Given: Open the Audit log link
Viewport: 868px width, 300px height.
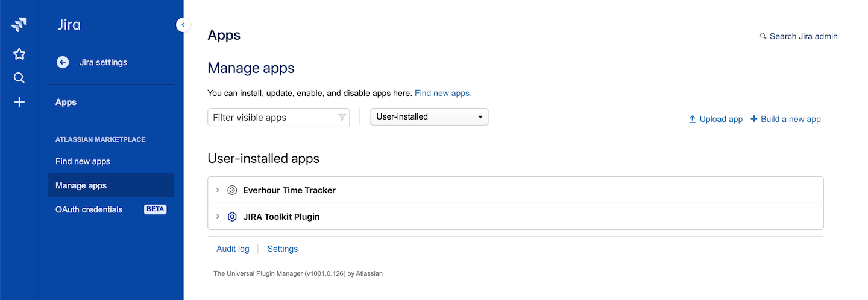Looking at the screenshot, I should (x=233, y=249).
